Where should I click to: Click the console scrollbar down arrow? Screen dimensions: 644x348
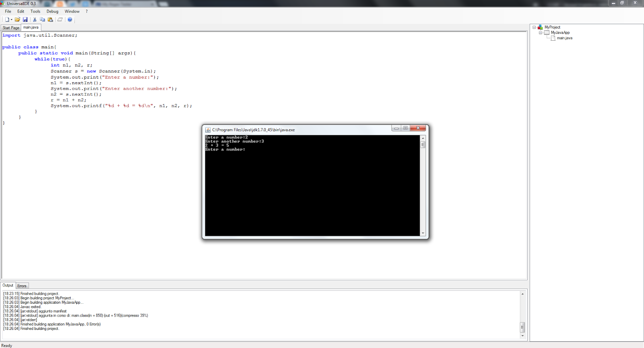(x=423, y=233)
